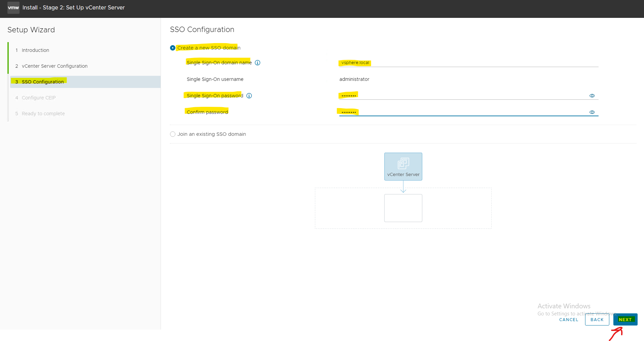Open Configure CEIP wizard step

click(x=39, y=98)
